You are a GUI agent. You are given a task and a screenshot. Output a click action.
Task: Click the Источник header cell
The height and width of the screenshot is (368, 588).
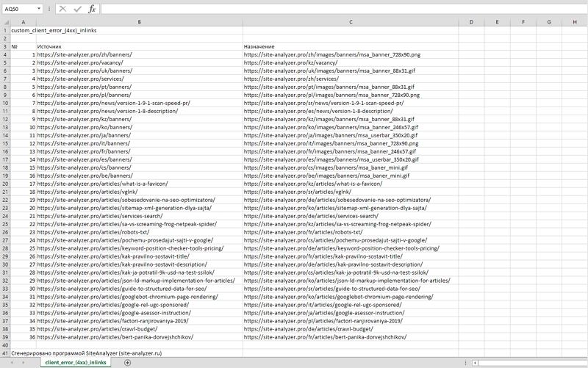point(139,46)
